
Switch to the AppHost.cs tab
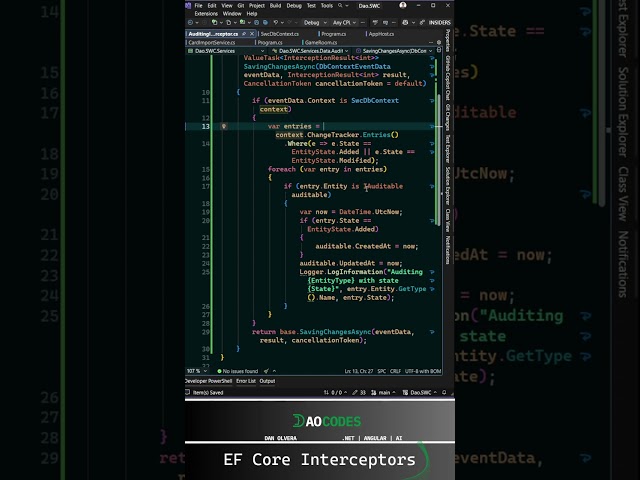click(381, 34)
